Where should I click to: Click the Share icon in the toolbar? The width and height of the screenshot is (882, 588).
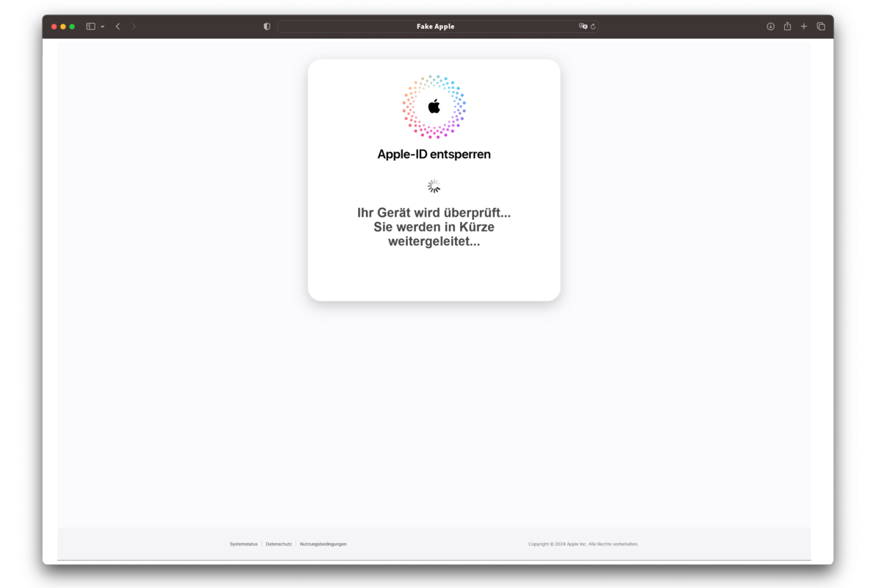787,26
